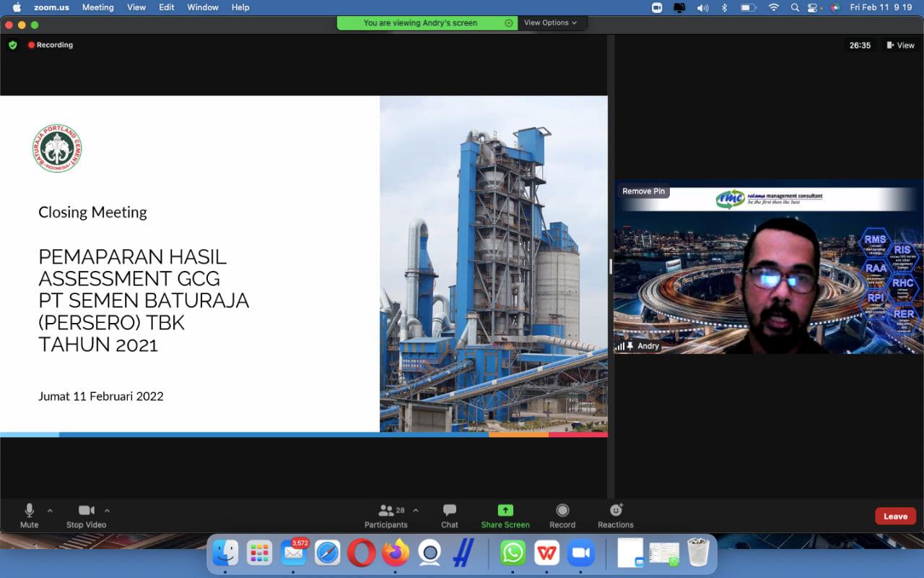The width and height of the screenshot is (924, 578).
Task: Click the green encryption shield icon
Action: click(12, 45)
